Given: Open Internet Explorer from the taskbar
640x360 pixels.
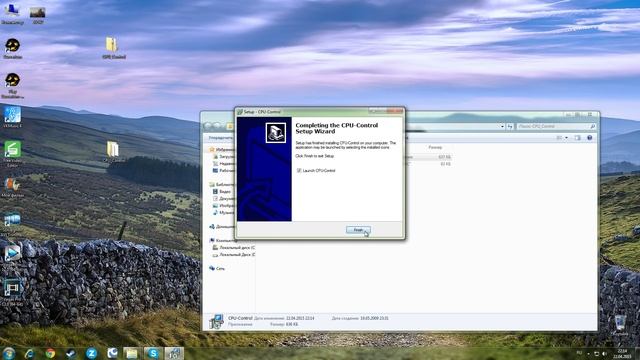Looking at the screenshot, I should tap(29, 353).
